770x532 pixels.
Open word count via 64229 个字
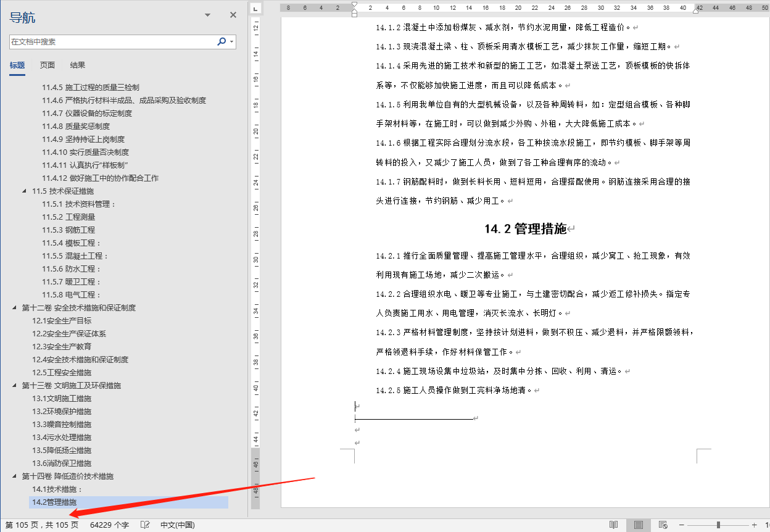tap(111, 524)
